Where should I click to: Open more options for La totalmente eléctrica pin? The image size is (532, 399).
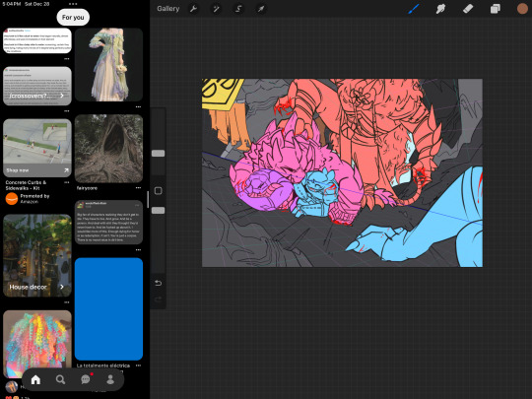(x=138, y=366)
